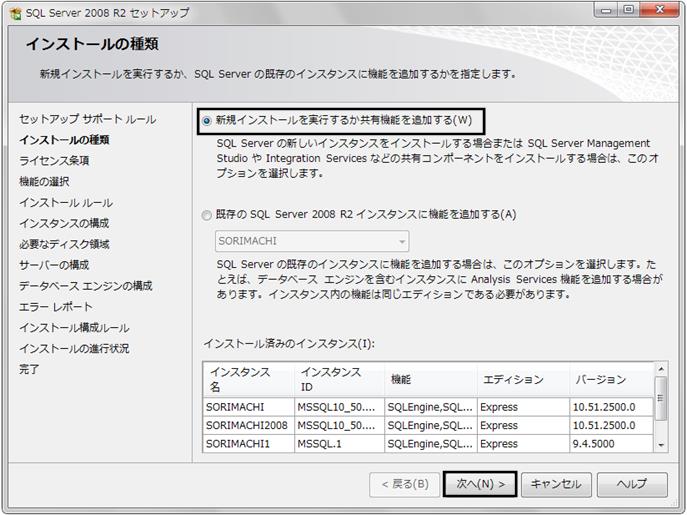Click the インストール済みのインスタンス(I) label
Image resolution: width=687 pixels, height=515 pixels.
pyautogui.click(x=289, y=344)
